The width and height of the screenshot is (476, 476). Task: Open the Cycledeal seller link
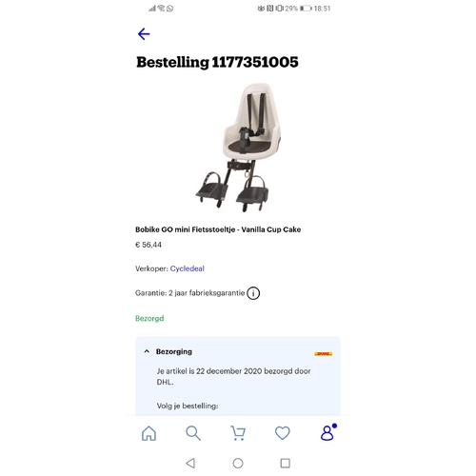click(188, 268)
